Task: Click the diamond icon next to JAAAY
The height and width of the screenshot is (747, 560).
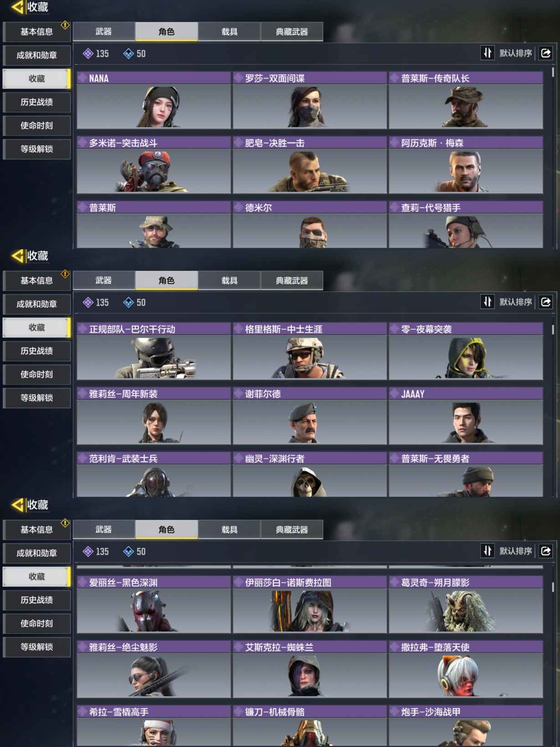Action: pyautogui.click(x=395, y=394)
